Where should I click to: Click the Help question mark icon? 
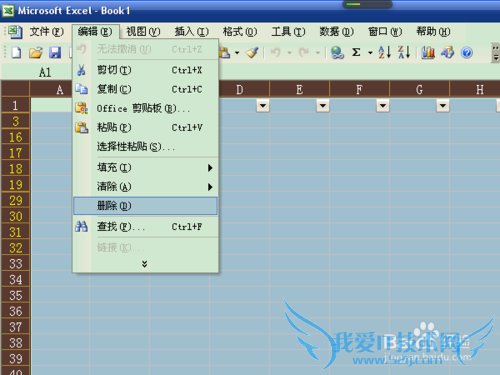pos(467,52)
